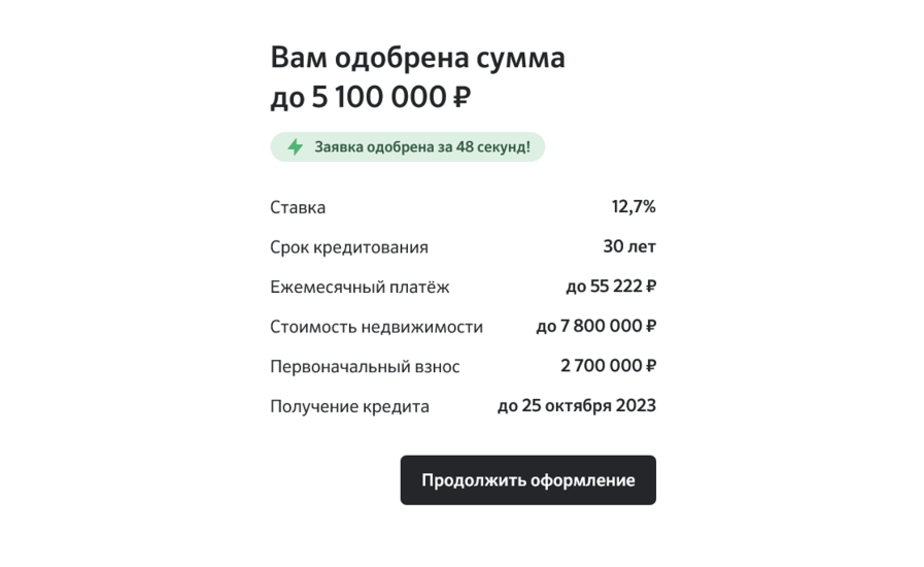Viewport: 924px width, 567px height.
Task: Click the green lightning bolt icon
Action: (x=295, y=147)
